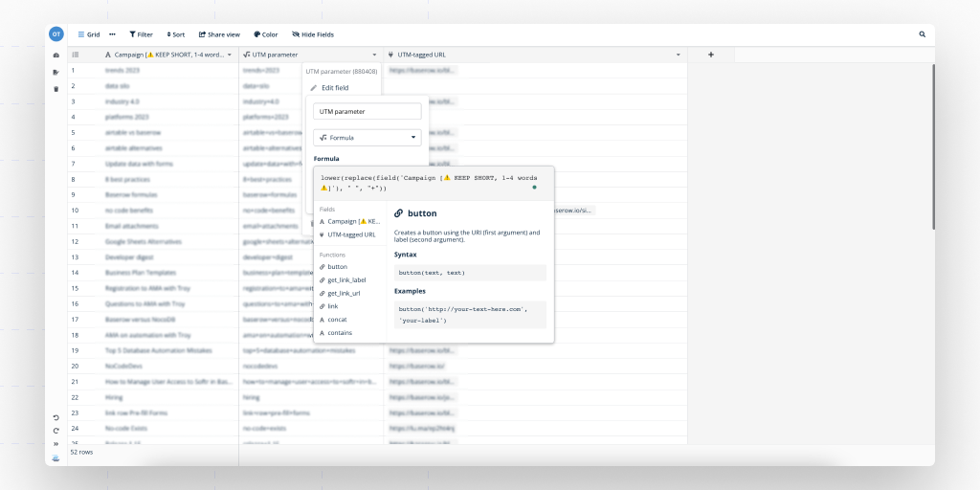Open the UTM parameter column dropdown arrow
Screen dimensions: 980x490
[x=374, y=56]
